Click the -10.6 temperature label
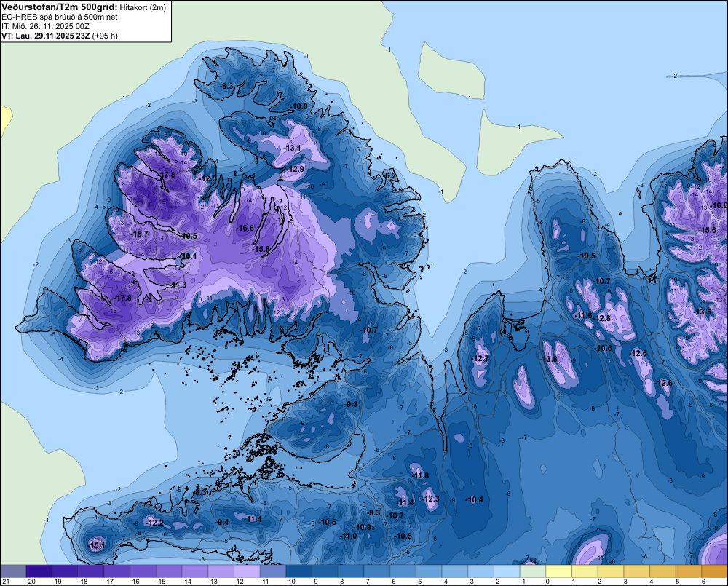 (604, 348)
